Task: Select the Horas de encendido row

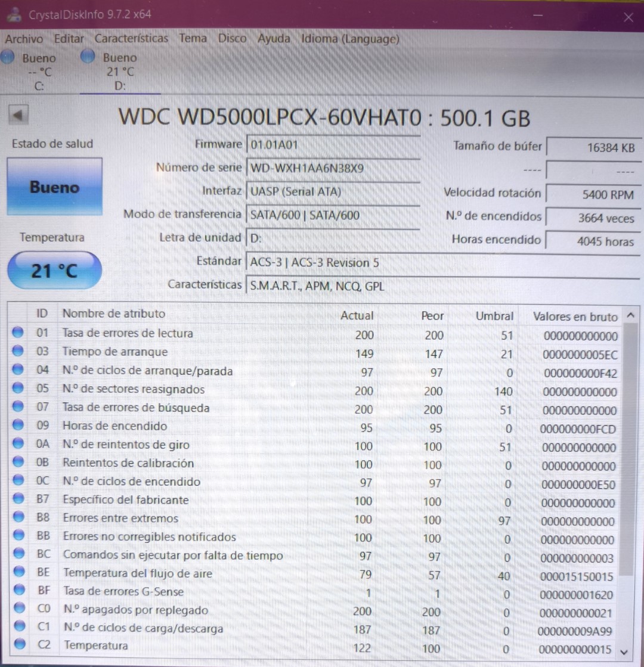Action: click(315, 427)
